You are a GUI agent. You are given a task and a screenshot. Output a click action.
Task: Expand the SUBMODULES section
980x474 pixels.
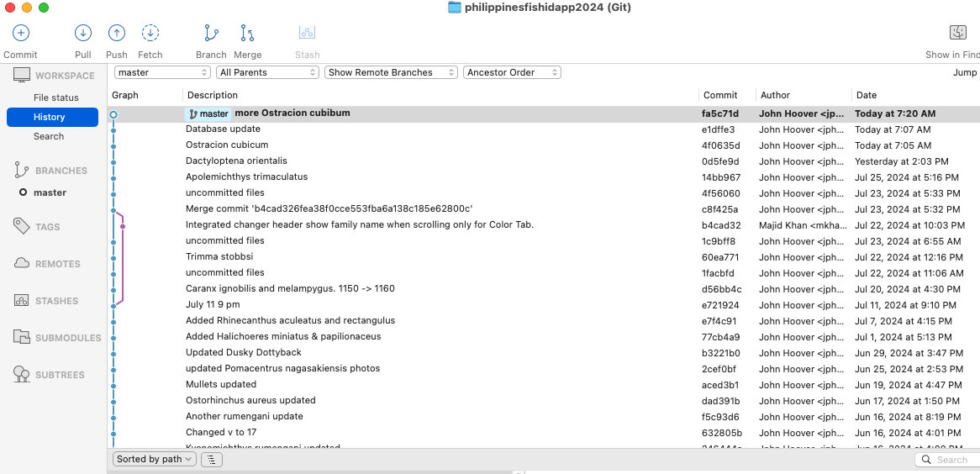tap(68, 338)
